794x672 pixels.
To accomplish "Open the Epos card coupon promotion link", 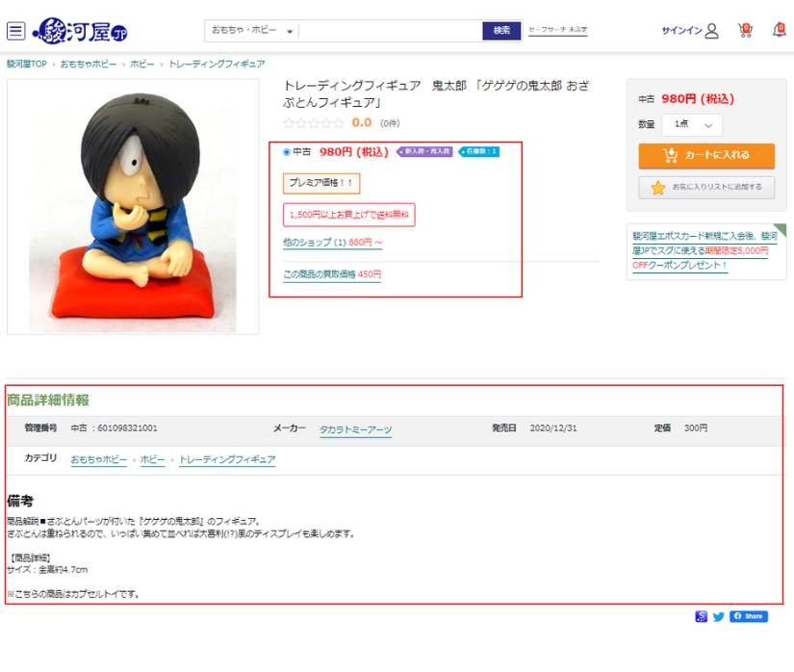I will coord(704,250).
